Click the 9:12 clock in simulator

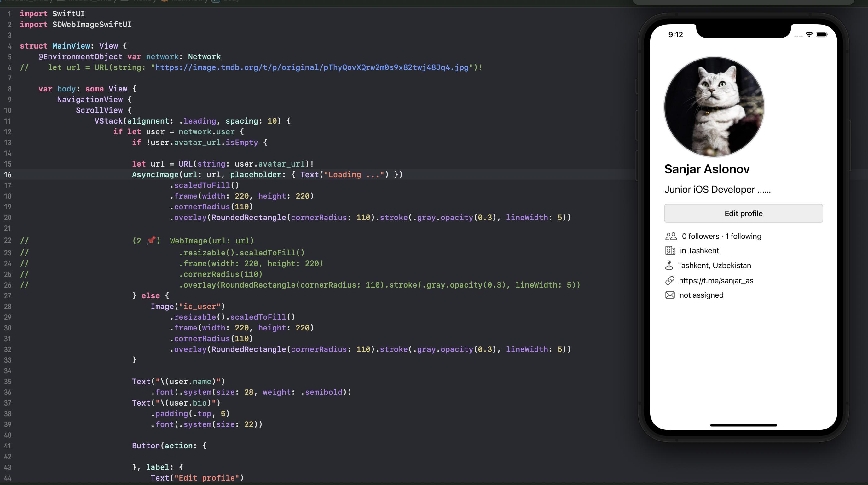click(675, 35)
